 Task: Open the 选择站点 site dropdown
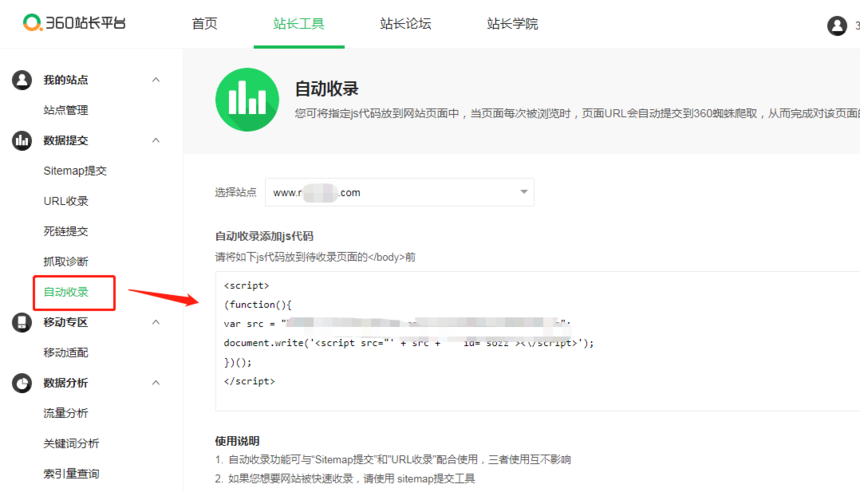point(399,193)
